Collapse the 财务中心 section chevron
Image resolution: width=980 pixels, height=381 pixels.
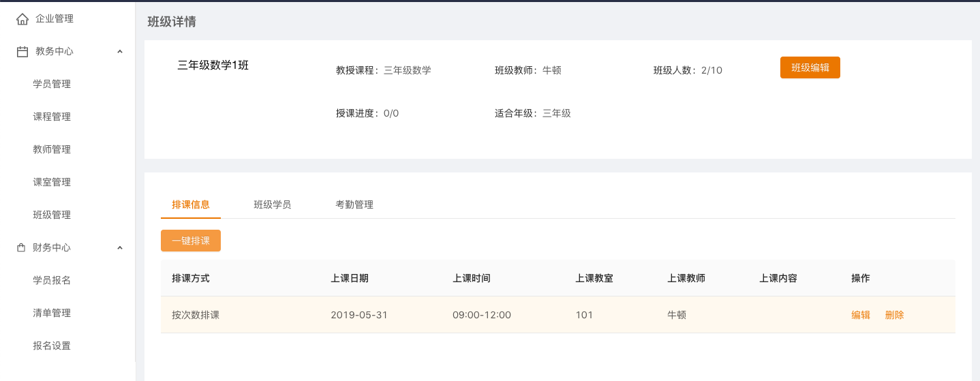pos(120,248)
